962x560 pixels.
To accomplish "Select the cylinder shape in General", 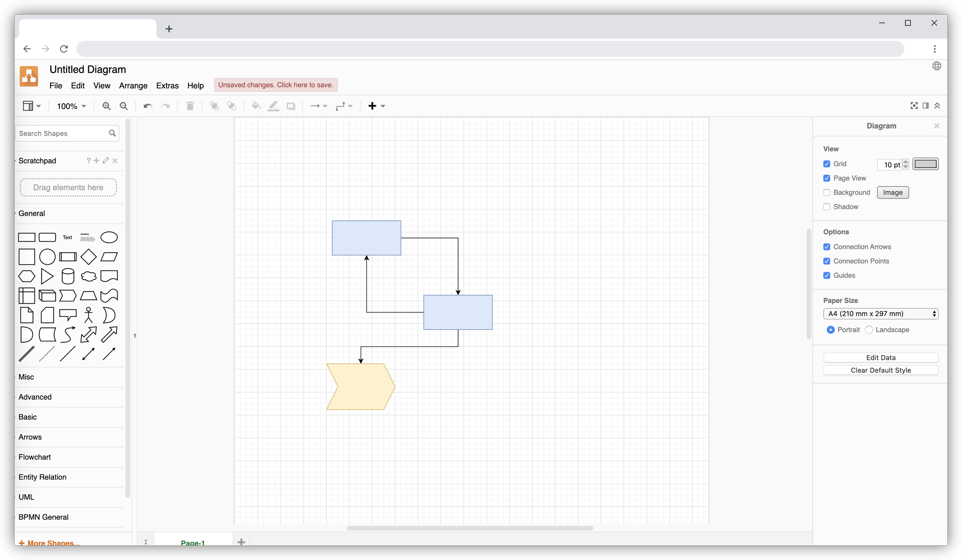I will 68,276.
